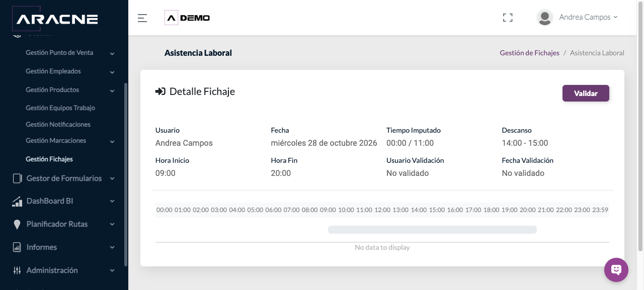Screen dimensions: 644x290
Task: Click the DEMO brand logo
Action: (x=187, y=18)
